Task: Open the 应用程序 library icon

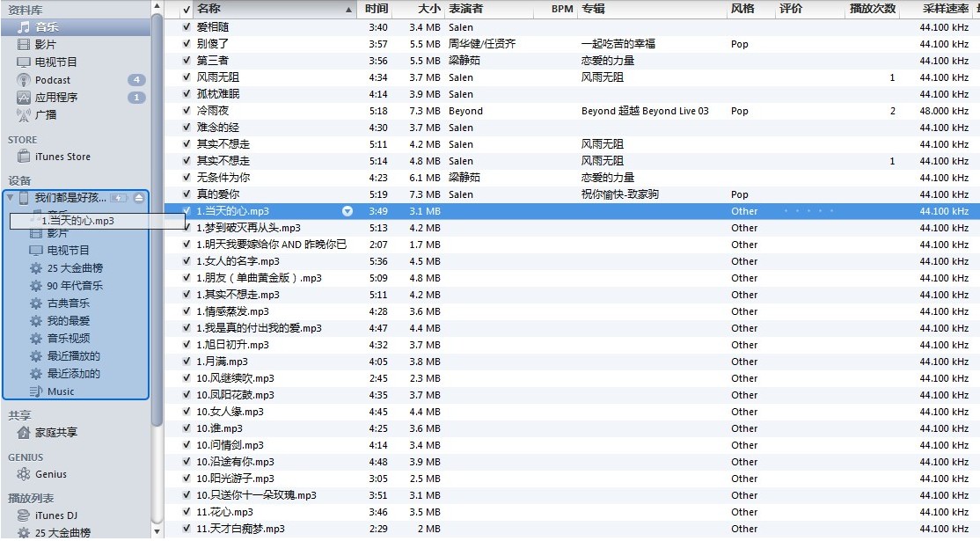Action: [x=24, y=98]
